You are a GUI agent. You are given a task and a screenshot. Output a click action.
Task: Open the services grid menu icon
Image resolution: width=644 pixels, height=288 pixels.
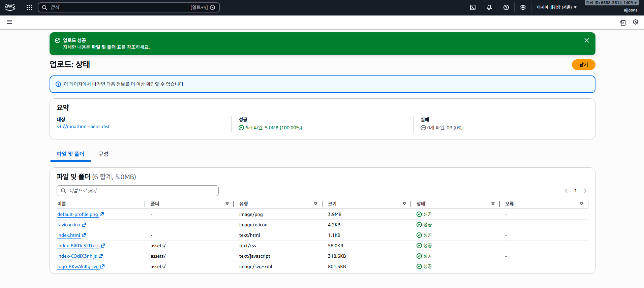[29, 7]
